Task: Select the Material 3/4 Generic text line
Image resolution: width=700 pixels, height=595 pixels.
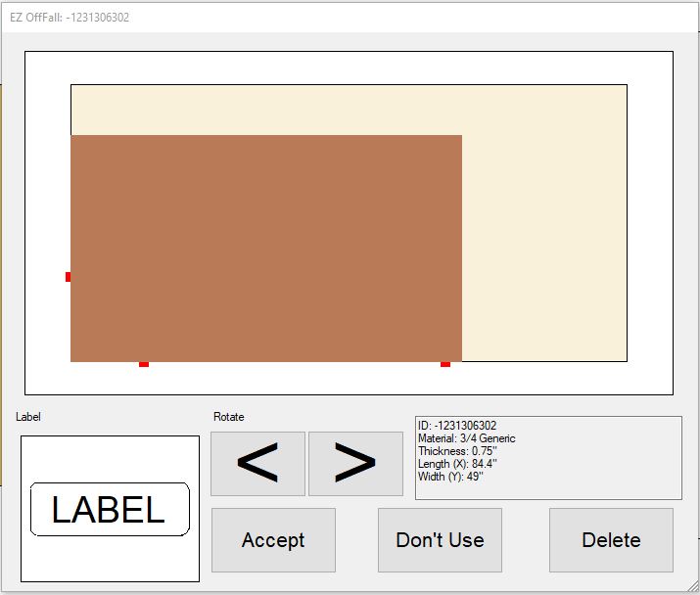Action: coord(466,438)
